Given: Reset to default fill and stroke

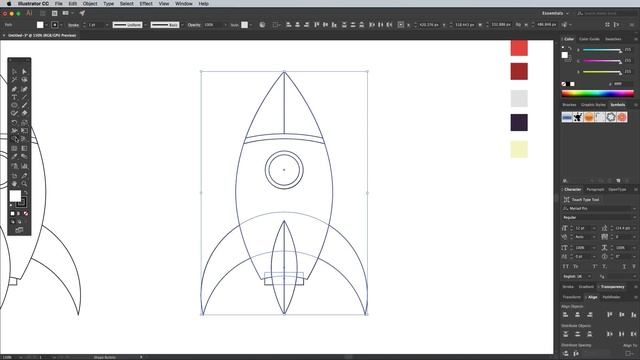Looking at the screenshot, I should coord(11,204).
